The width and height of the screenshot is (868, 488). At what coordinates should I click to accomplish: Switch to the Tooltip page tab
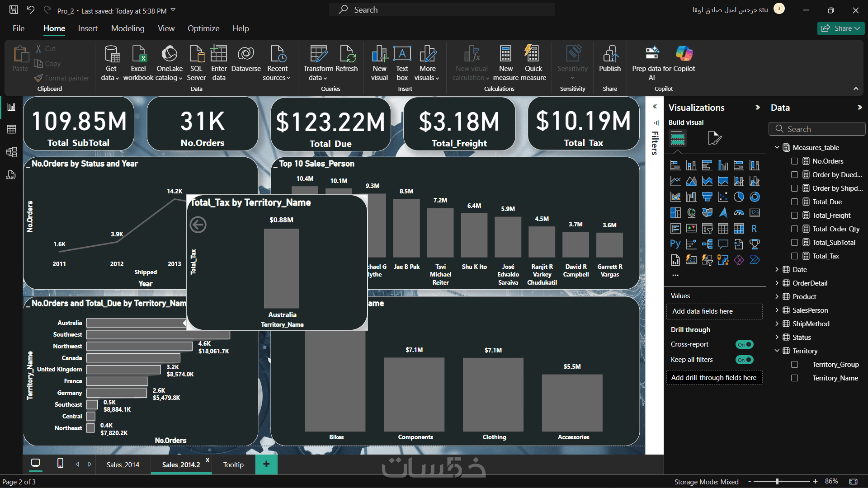(x=233, y=465)
